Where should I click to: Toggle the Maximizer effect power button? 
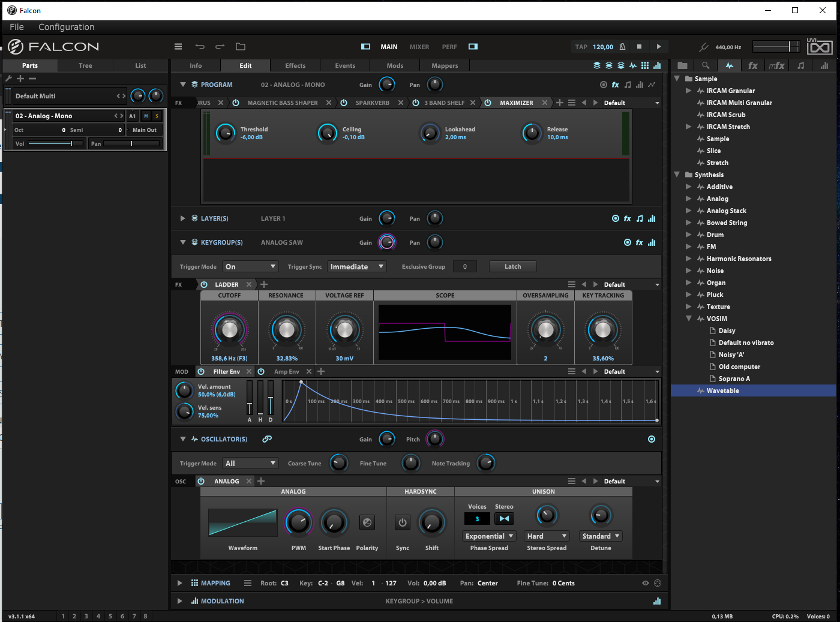[488, 103]
